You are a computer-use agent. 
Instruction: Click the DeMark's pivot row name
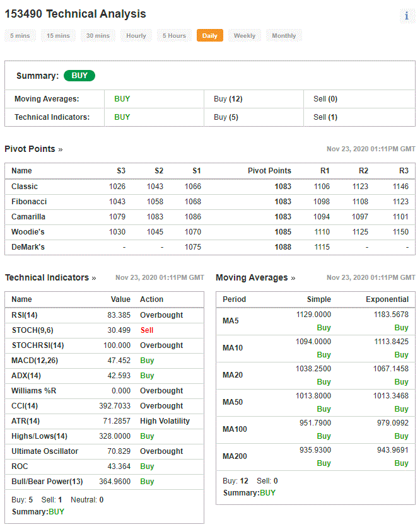click(28, 247)
